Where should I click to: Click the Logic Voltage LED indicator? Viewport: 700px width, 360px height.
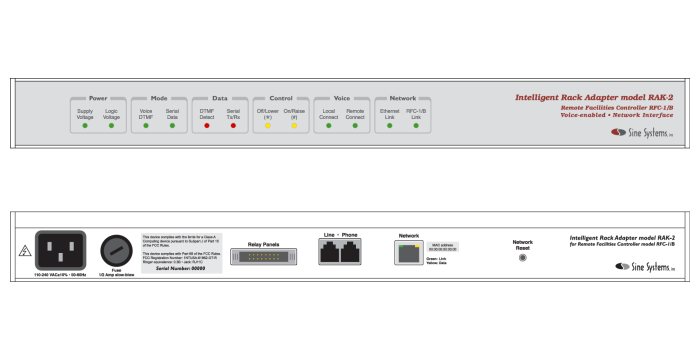click(111, 126)
